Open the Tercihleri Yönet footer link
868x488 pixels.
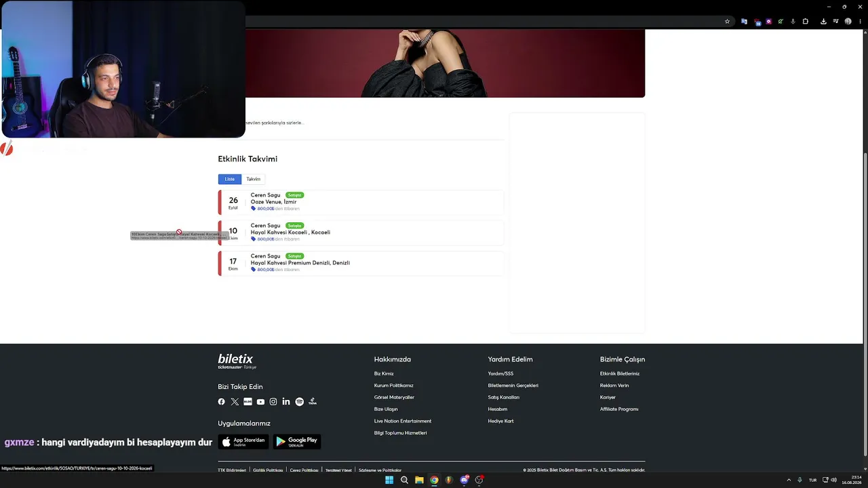pos(338,470)
